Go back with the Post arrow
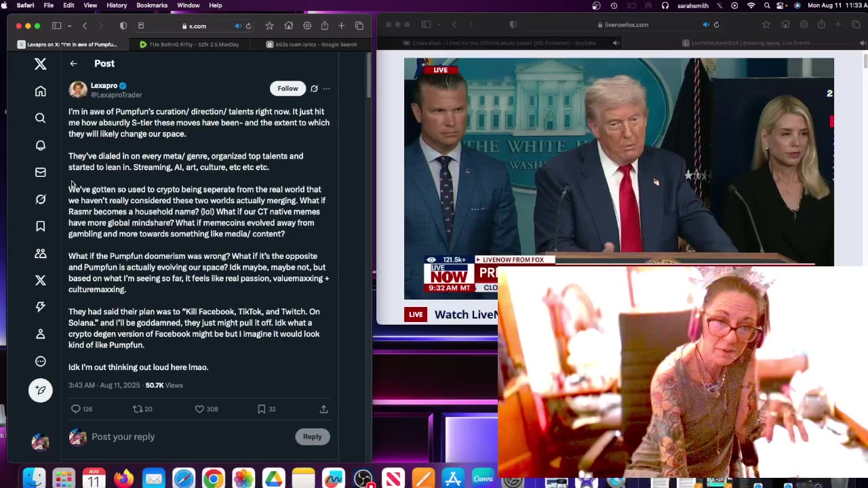868x488 pixels. click(73, 64)
